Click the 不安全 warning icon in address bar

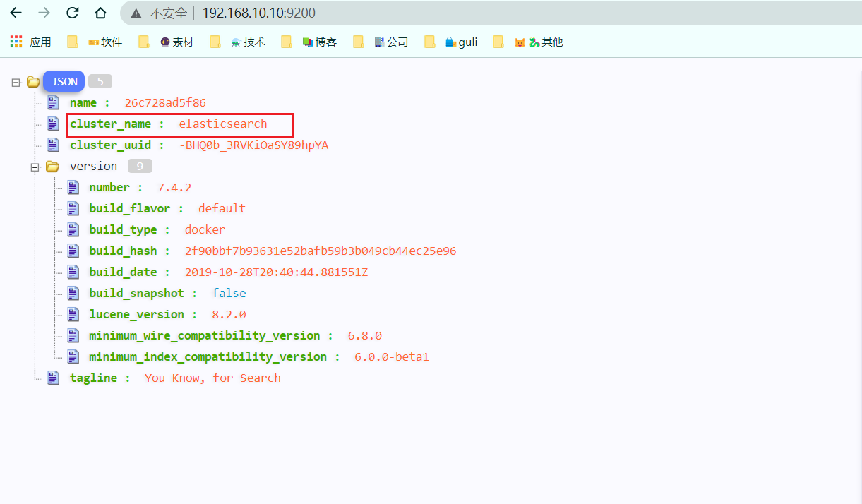tap(133, 13)
